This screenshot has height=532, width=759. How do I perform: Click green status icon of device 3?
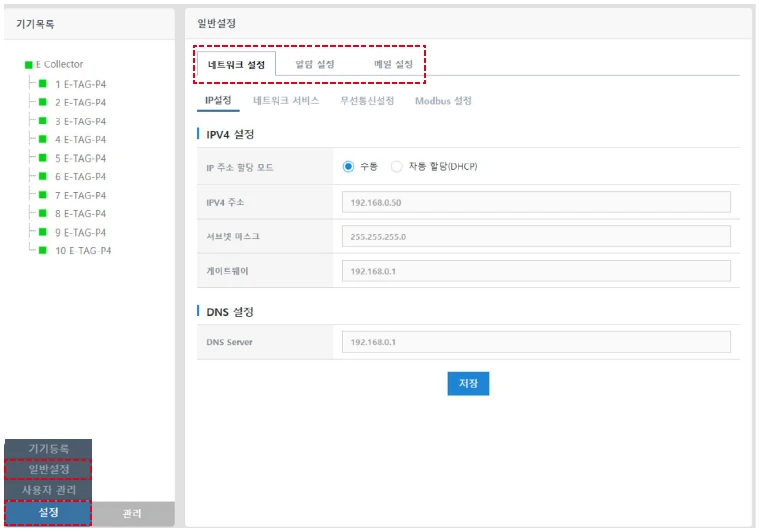point(43,121)
